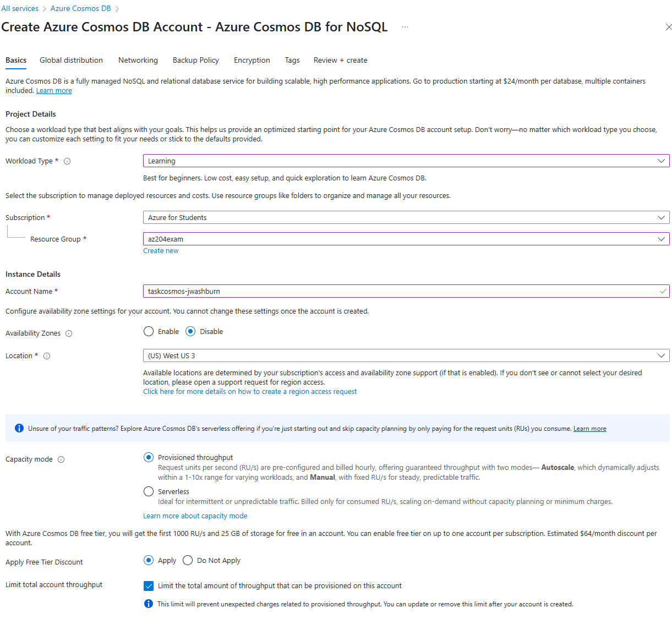Open the Workload Type dropdown
The image size is (672, 630).
coord(406,161)
